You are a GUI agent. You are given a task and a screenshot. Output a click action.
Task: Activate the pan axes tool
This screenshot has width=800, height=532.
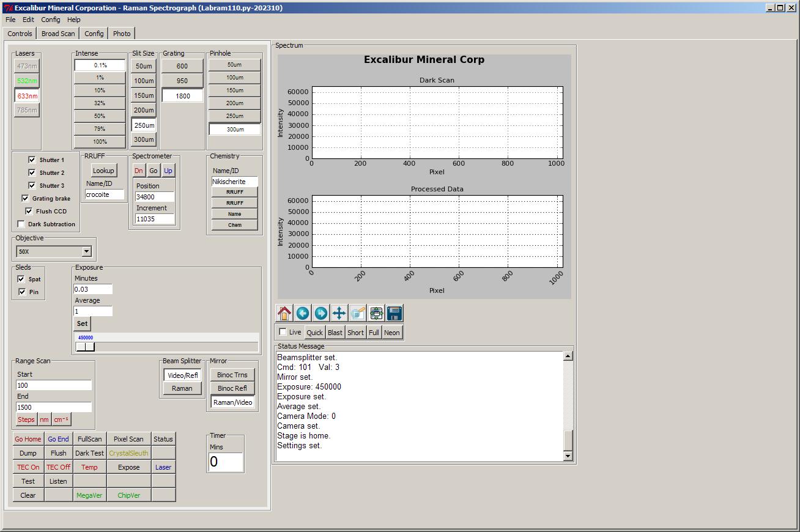coord(339,313)
